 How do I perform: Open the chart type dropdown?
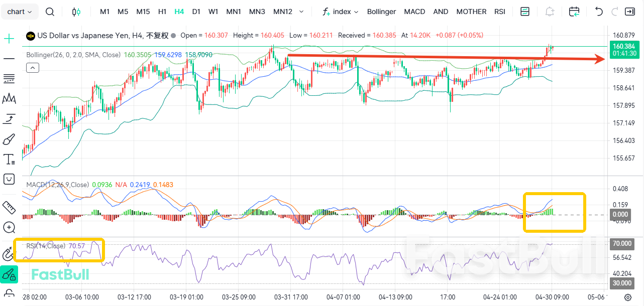[x=20, y=12]
